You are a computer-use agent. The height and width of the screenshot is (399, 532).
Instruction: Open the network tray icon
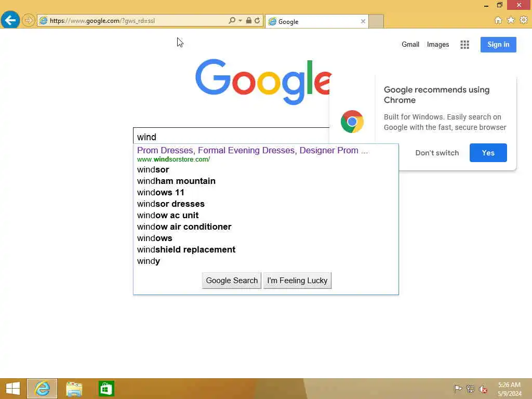[470, 389]
